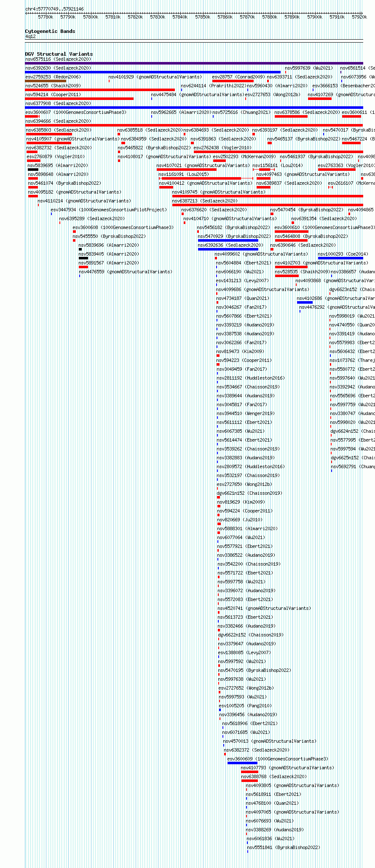The image size is (375, 868).
Task: Click esv3600609 (1000GenomesConsortiumPhase3) label
Action: 278,759
